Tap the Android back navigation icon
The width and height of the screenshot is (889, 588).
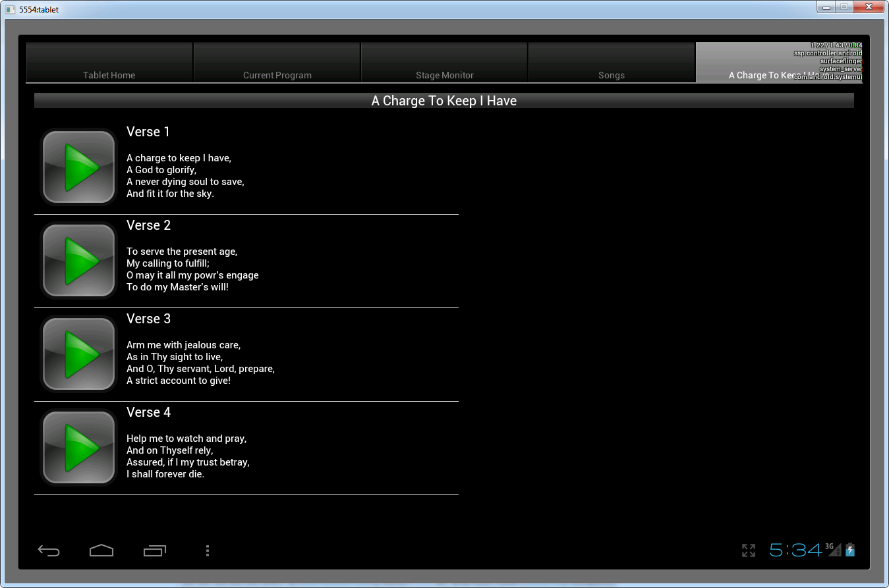click(49, 550)
